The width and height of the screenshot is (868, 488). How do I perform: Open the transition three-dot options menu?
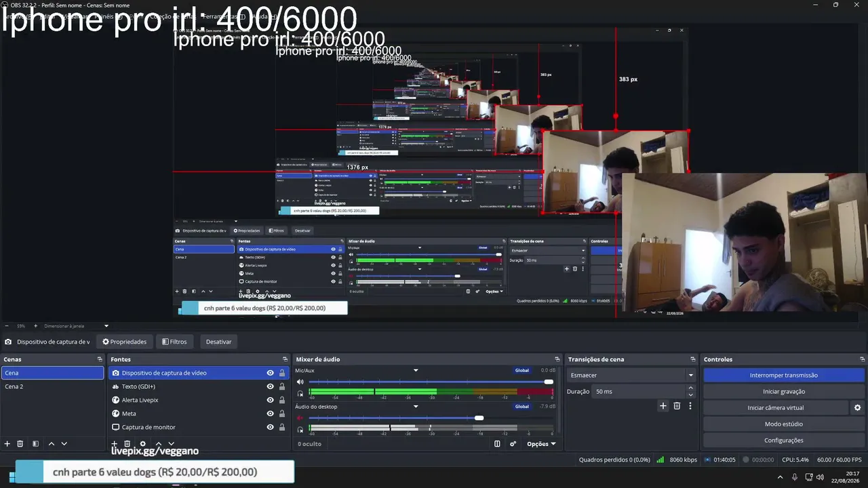coord(690,406)
